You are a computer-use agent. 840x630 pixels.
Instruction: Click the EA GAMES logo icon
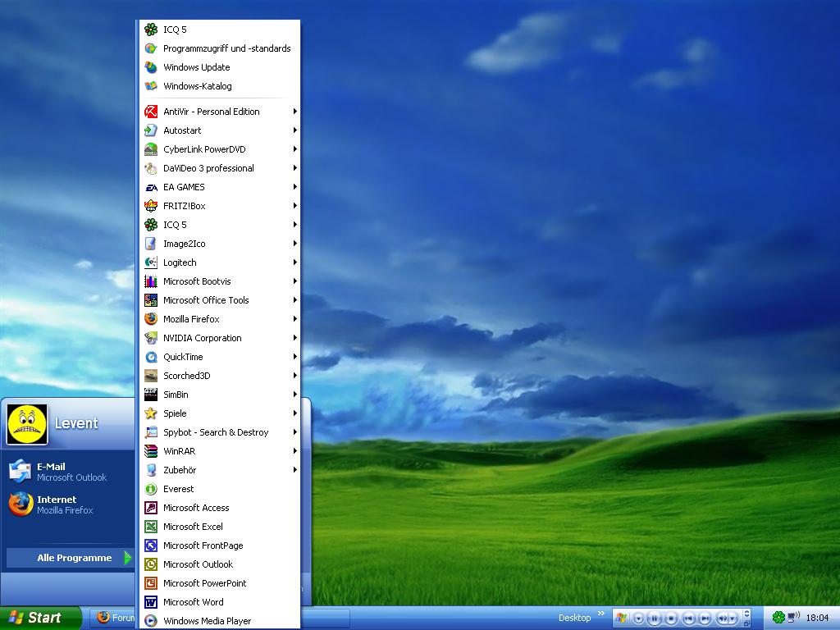click(151, 187)
